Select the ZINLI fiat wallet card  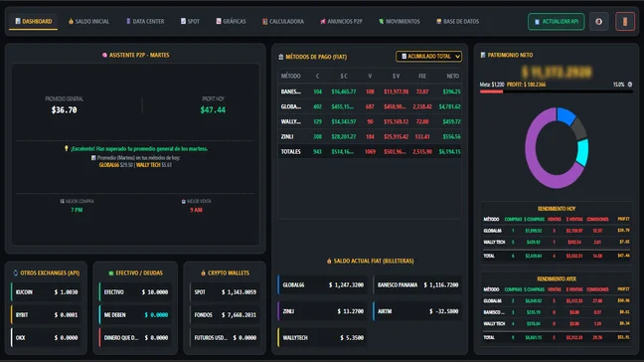click(x=322, y=311)
